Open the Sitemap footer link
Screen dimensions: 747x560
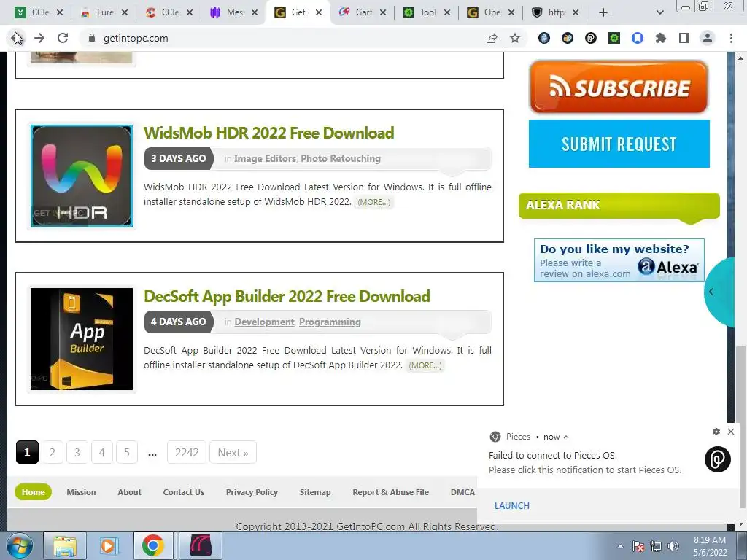point(315,492)
